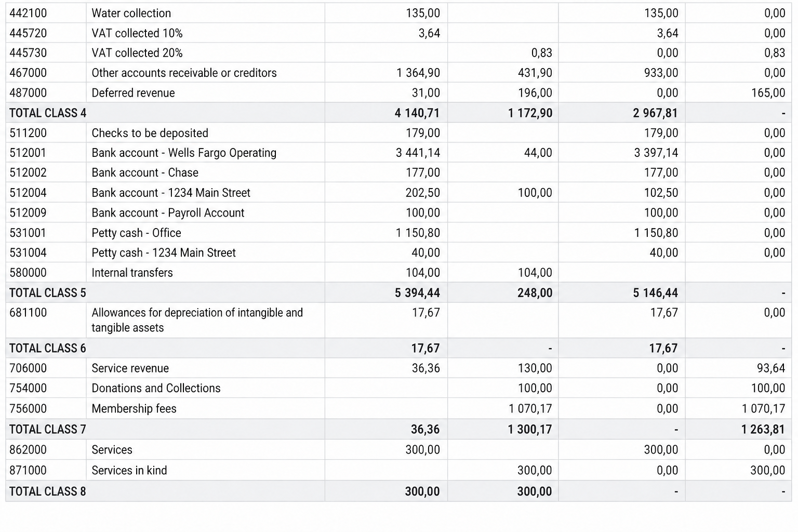Click the Petty cash - Office entry
The width and height of the screenshot is (798, 532).
[136, 233]
